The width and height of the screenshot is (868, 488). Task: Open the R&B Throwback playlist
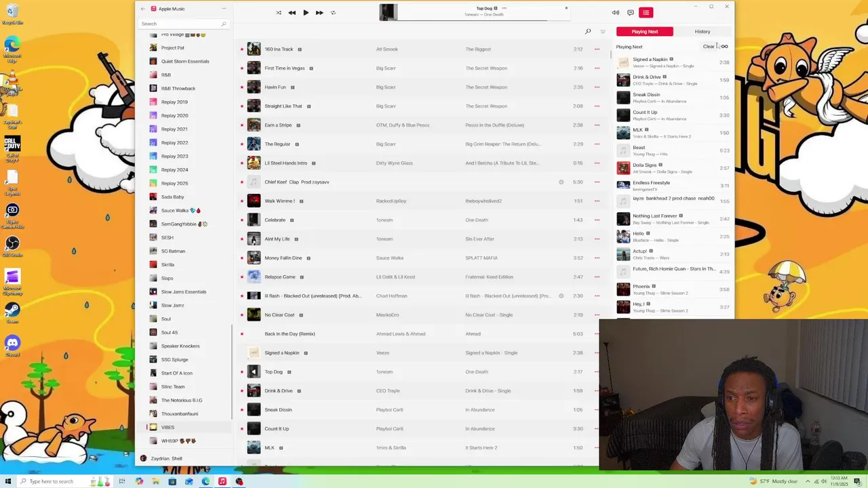(178, 88)
